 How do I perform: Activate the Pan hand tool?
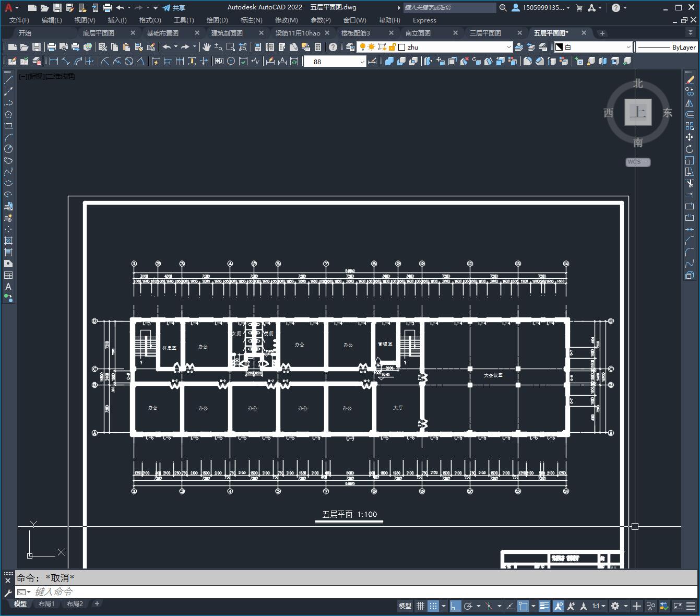click(x=207, y=47)
